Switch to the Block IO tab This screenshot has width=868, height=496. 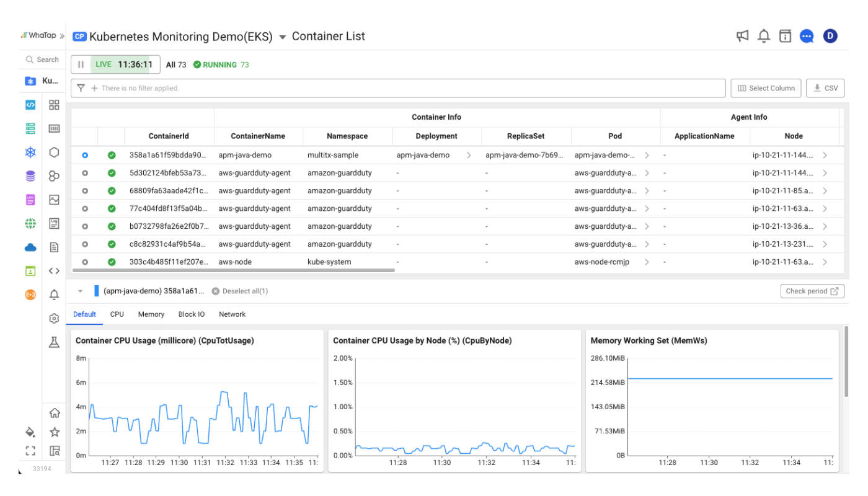click(x=192, y=314)
